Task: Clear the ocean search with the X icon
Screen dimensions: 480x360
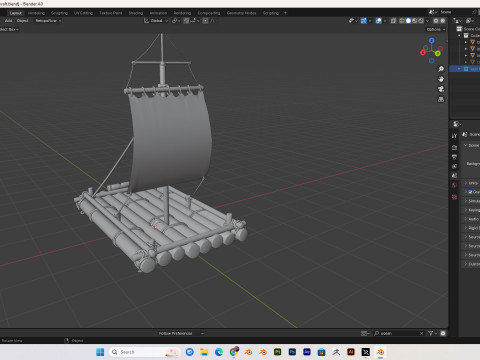Action: (x=421, y=333)
